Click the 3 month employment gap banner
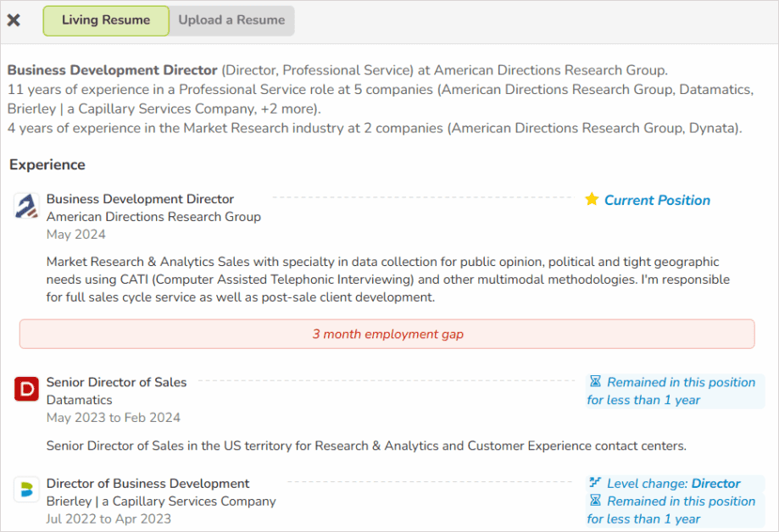Image resolution: width=779 pixels, height=532 pixels. (387, 334)
